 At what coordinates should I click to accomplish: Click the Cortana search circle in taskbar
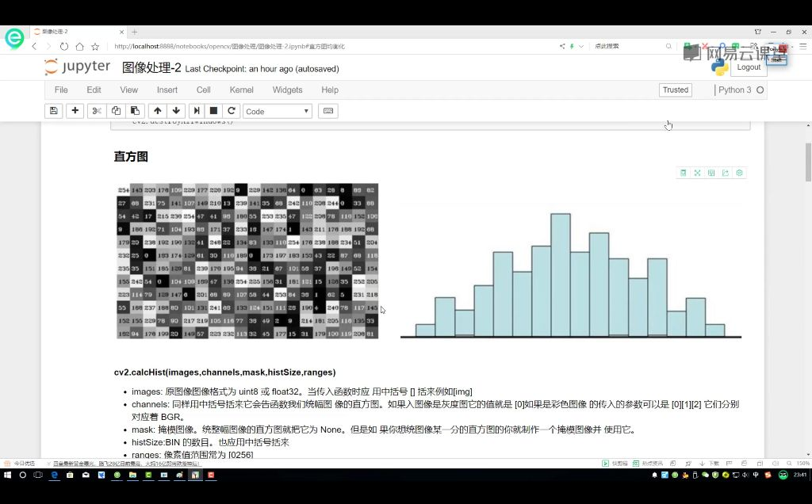click(x=22, y=475)
